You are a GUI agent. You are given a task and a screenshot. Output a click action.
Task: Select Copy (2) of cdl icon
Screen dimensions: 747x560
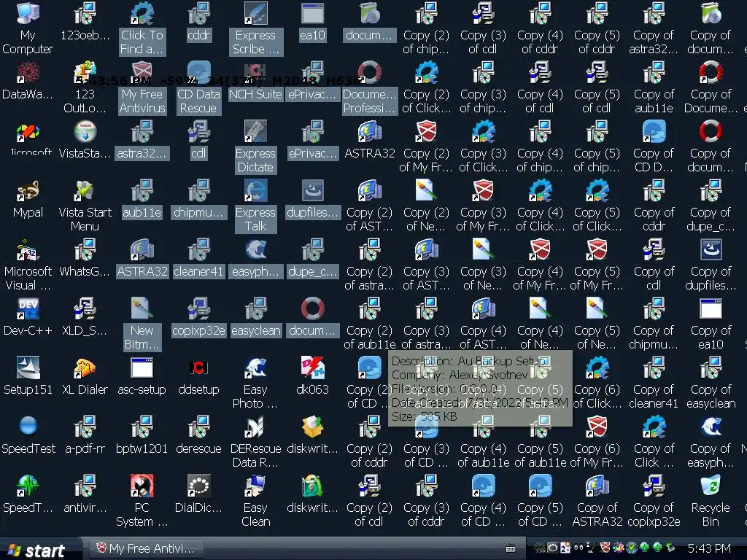[369, 486]
